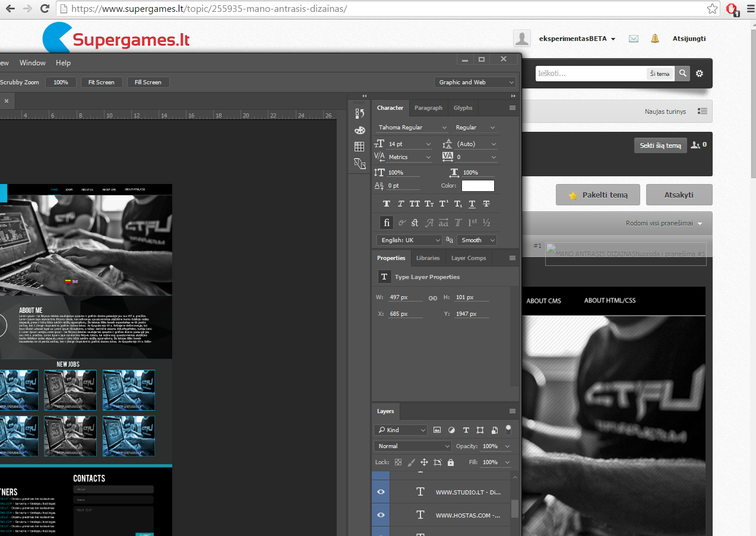Click the forum Ieškoti search field
This screenshot has width=756, height=536.
[x=590, y=74]
